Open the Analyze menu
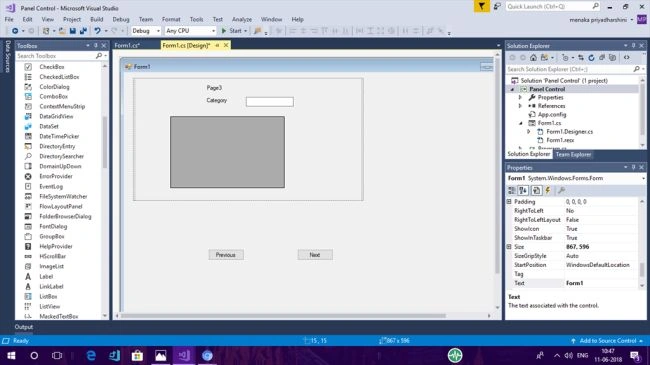Image resolution: width=650 pixels, height=365 pixels. [242, 19]
